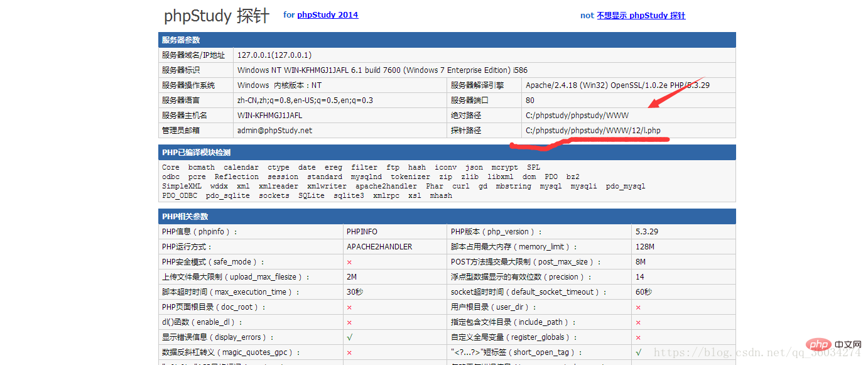The height and width of the screenshot is (365, 868).
Task: Click the sockets module name
Action: tap(274, 196)
